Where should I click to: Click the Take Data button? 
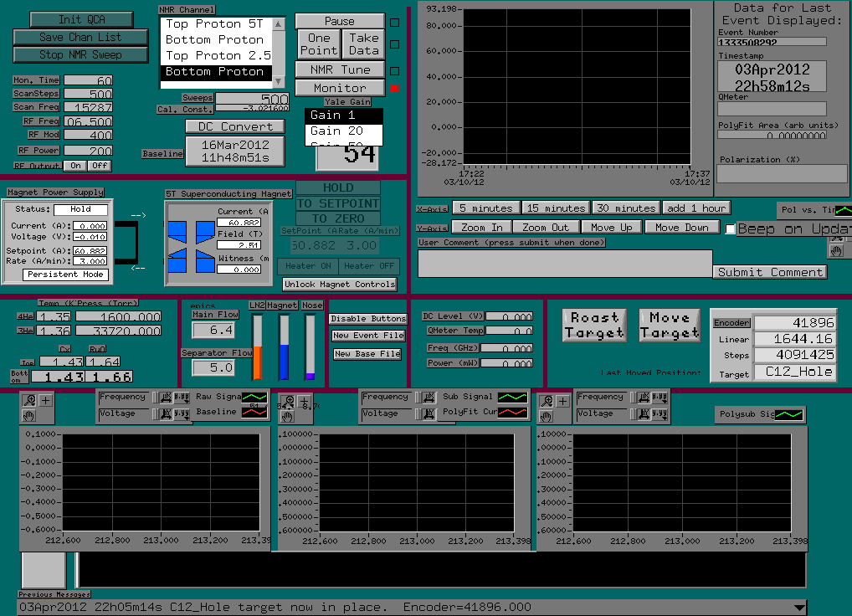(363, 44)
